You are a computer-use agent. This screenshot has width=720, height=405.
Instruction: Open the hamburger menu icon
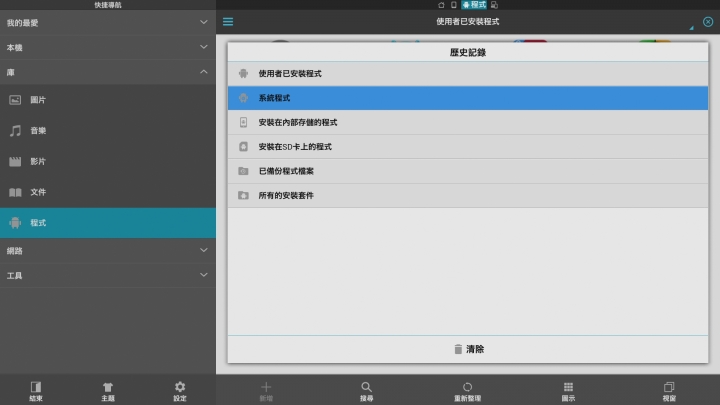[x=228, y=22]
